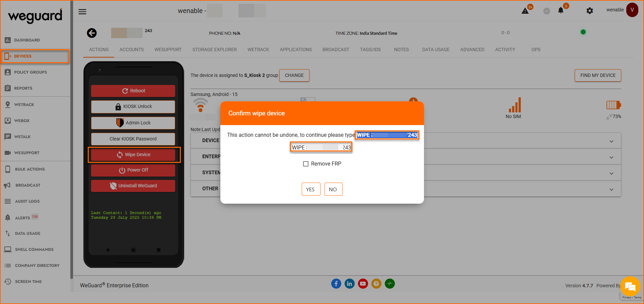Viewport: 644px width, 304px height.
Task: Switch to the BROADCAST tab
Action: tap(336, 49)
